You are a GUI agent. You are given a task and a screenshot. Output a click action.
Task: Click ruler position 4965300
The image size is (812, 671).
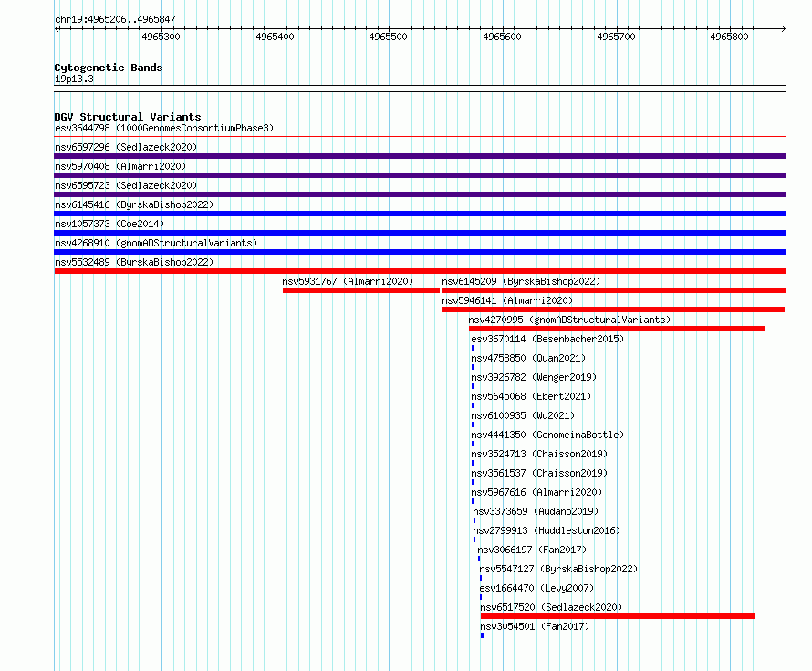161,37
